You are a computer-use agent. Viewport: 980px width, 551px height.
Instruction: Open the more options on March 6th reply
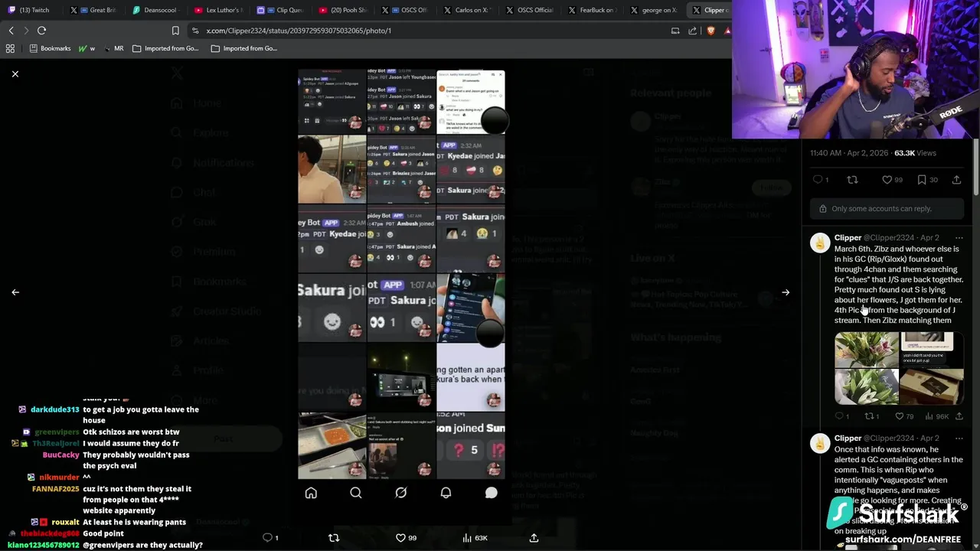click(x=959, y=238)
